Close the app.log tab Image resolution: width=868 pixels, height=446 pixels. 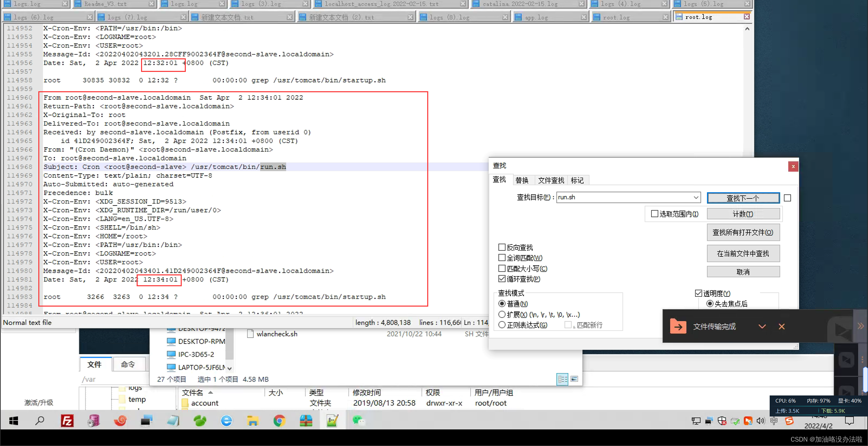584,17
